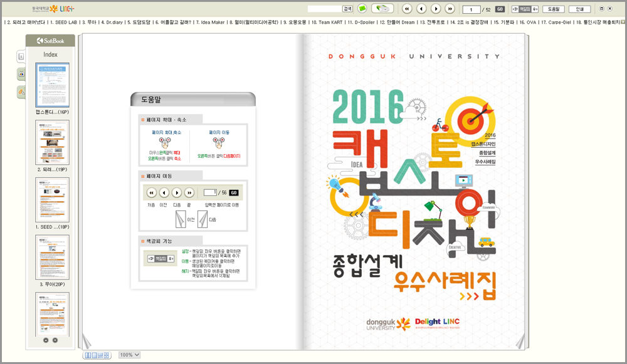Click the 인쇄 print button
Image resolution: width=627 pixels, height=364 pixels.
(x=580, y=9)
